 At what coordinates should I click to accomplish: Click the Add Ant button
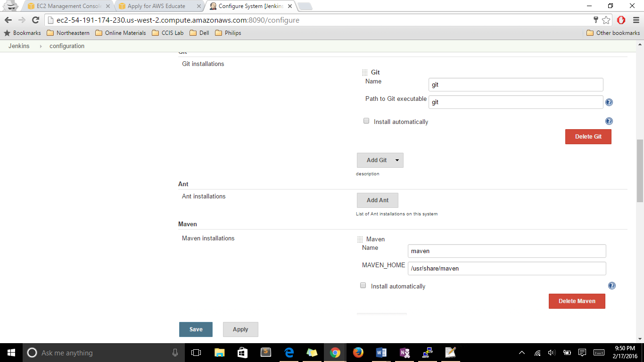tap(377, 200)
